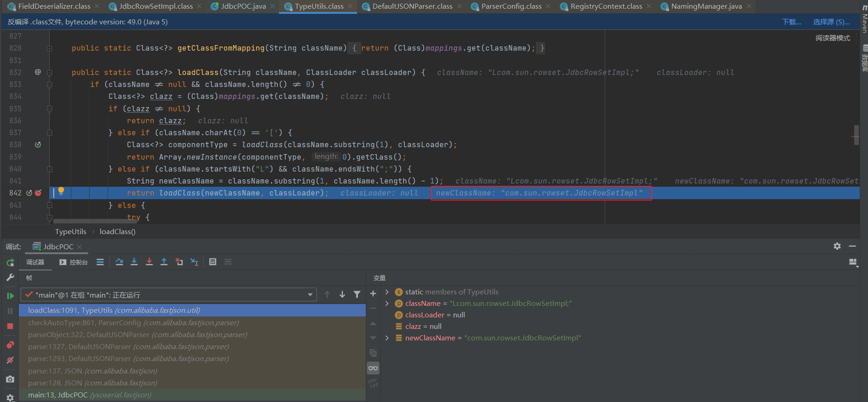Click the Step Over debugger icon

(x=119, y=262)
